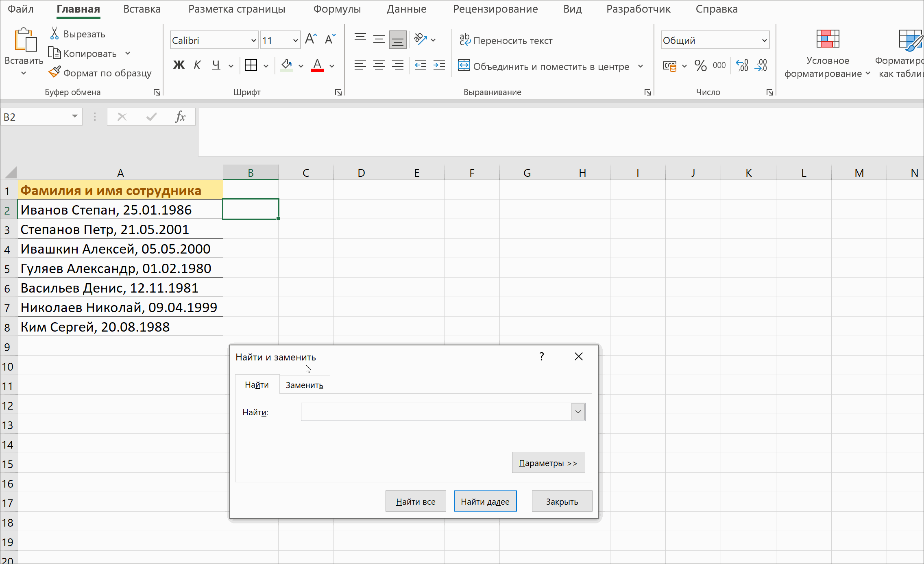The width and height of the screenshot is (924, 564).
Task: Toggle Wrap Text (Переносить текст)
Action: (506, 40)
